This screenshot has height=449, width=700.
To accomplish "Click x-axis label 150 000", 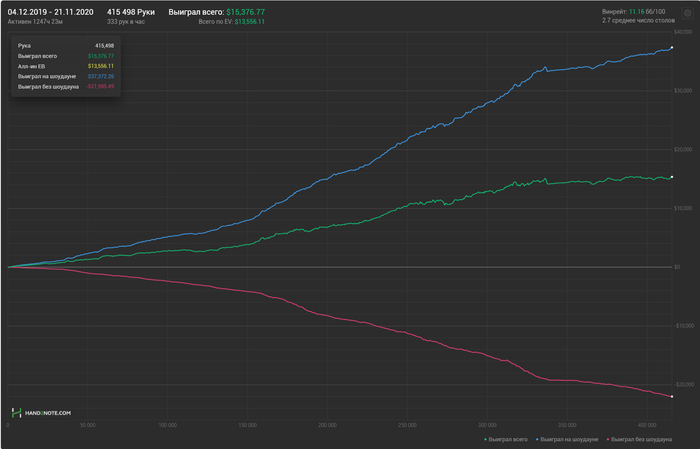I will click(x=248, y=425).
